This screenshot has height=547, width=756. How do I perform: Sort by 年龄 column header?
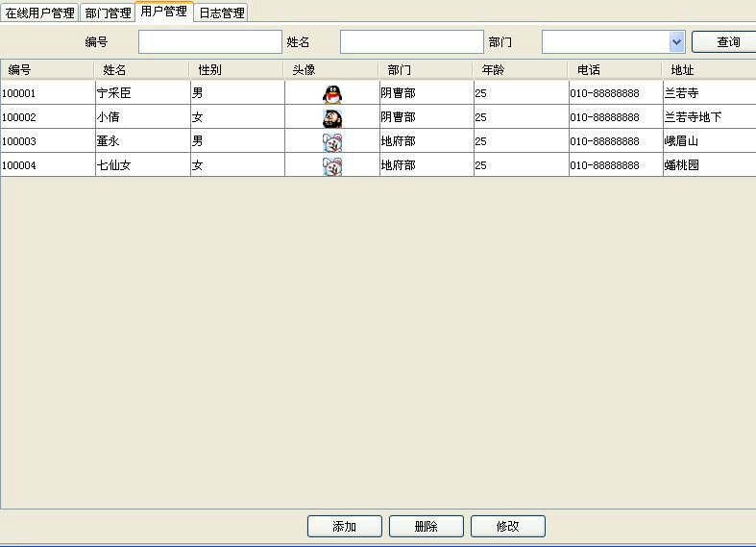(x=520, y=70)
